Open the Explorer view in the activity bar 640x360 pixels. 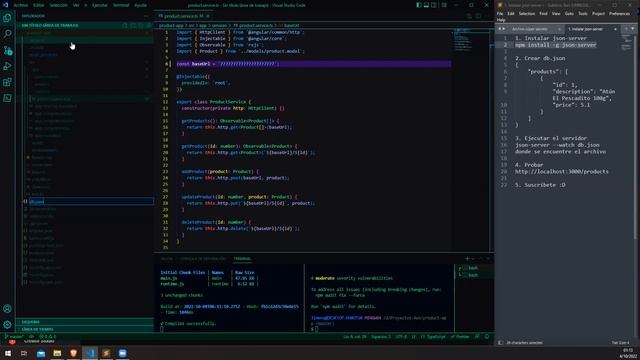(7, 18)
